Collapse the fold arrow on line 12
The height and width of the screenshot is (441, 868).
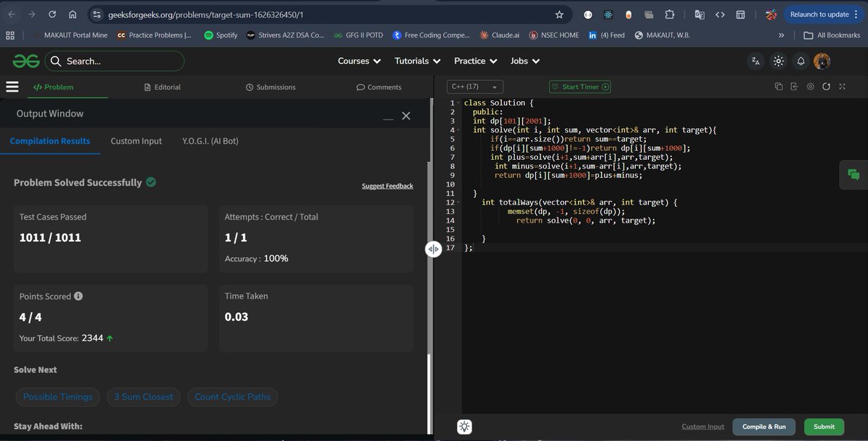coord(459,202)
